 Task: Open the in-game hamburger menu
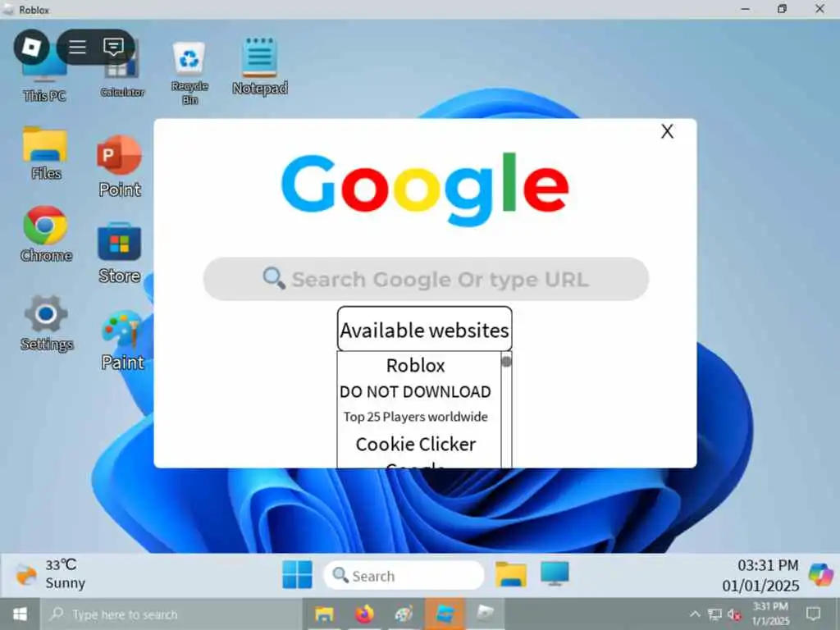click(x=78, y=47)
